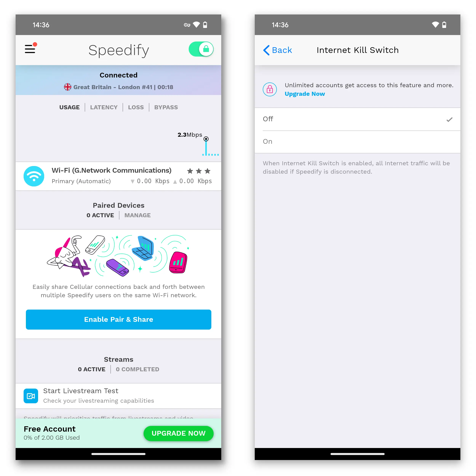Toggle the main Speedify VPN switch

tap(200, 49)
